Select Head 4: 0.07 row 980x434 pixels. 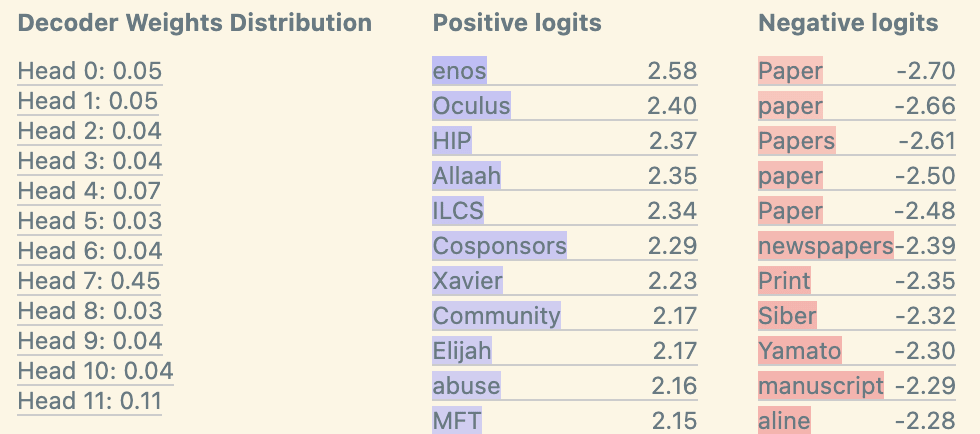click(x=89, y=191)
